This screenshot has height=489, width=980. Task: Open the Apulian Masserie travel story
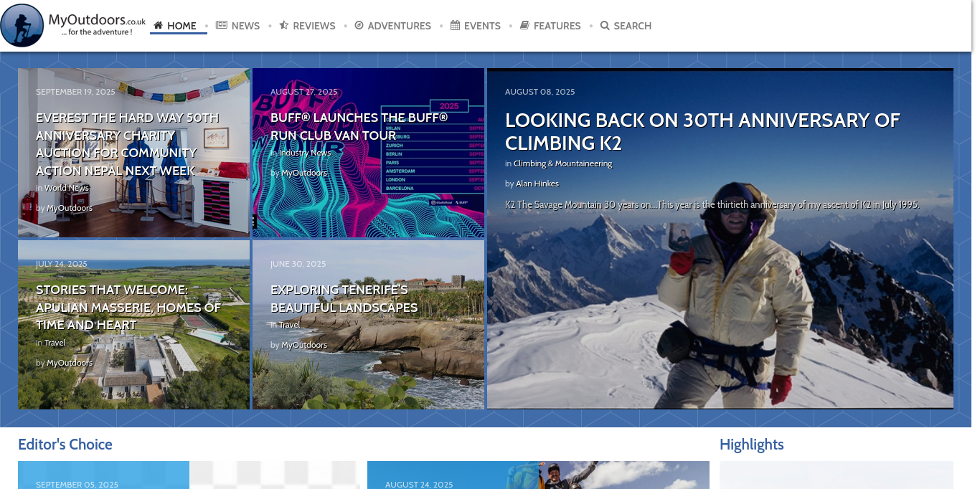128,308
